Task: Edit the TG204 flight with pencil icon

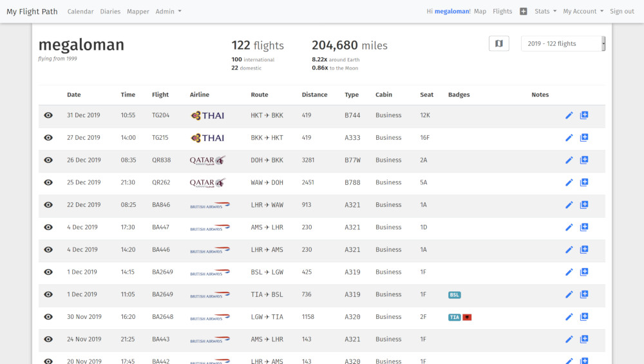Action: (x=569, y=115)
